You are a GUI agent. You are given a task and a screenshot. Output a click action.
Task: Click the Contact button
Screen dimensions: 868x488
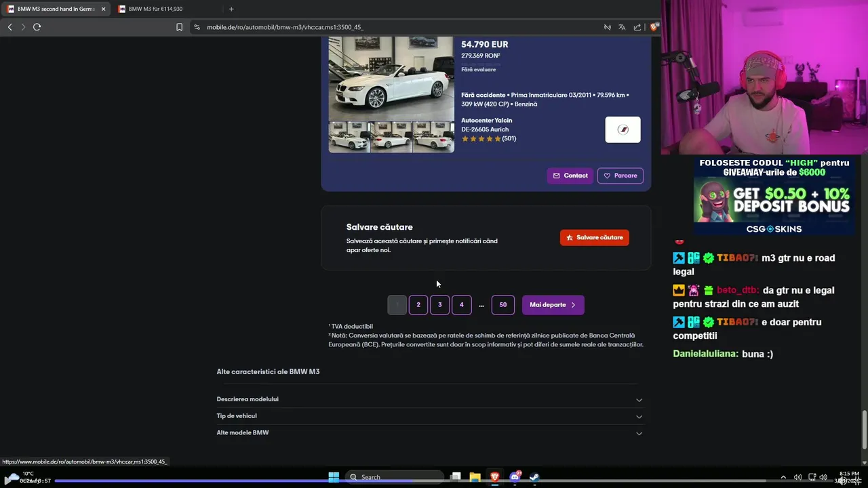click(x=570, y=176)
